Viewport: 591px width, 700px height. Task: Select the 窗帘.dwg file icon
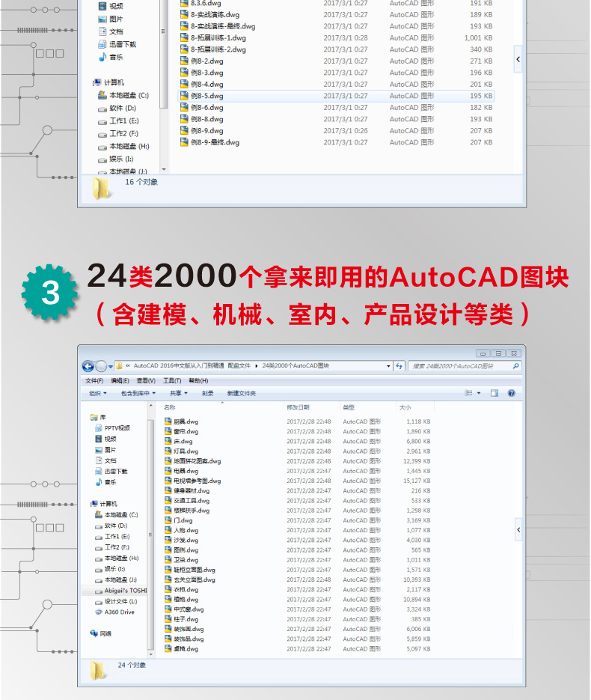click(x=168, y=431)
